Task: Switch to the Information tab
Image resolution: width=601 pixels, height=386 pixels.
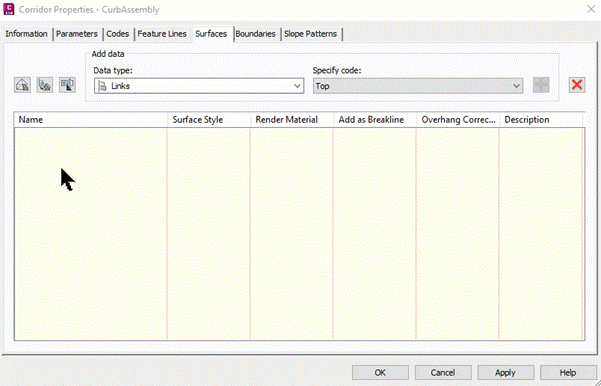Action: point(26,34)
